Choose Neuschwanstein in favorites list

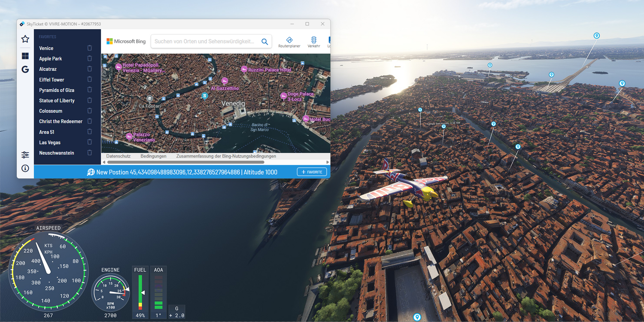(56, 153)
